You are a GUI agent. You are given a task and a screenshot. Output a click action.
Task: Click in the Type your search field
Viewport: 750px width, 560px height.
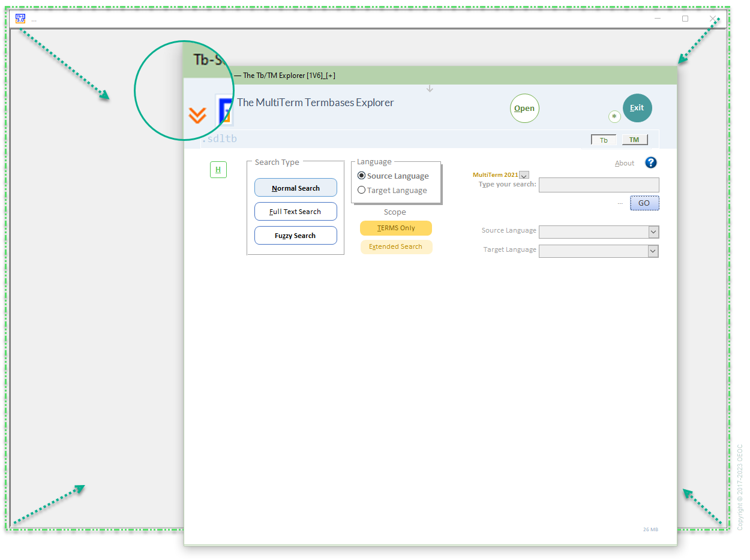point(598,185)
